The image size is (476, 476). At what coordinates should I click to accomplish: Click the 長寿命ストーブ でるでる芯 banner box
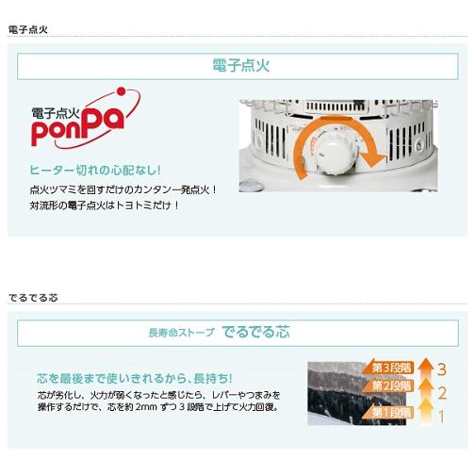[x=238, y=333]
